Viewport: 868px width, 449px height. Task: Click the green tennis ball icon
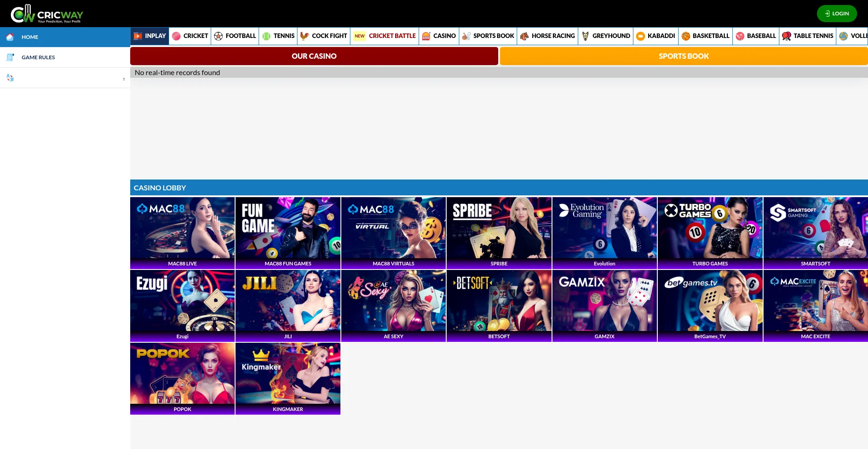point(266,36)
